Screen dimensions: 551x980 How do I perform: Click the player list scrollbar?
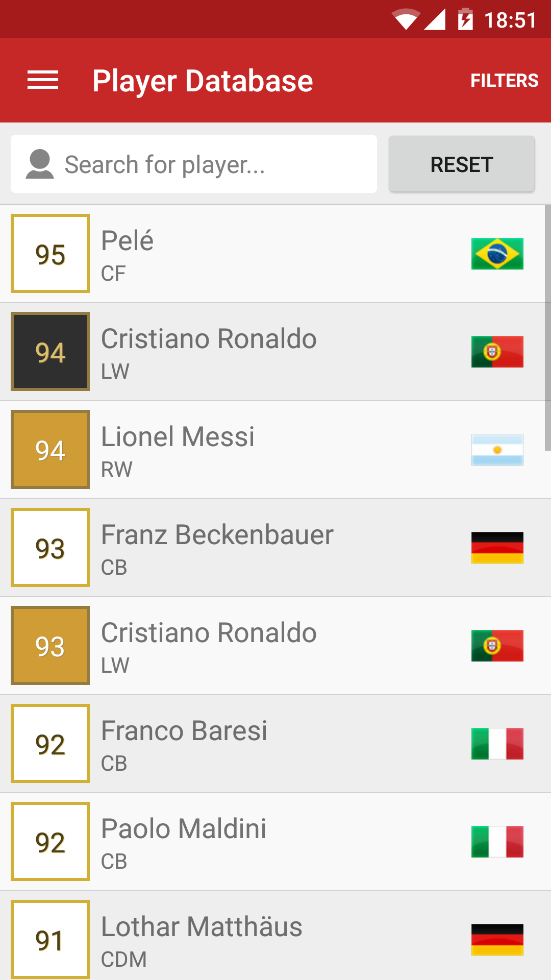pos(547,328)
